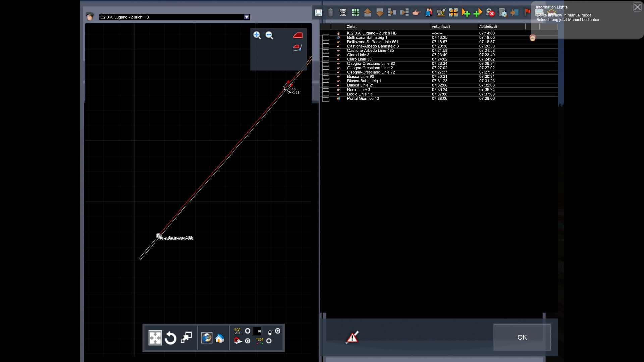Viewport: 644px width, 362px height.
Task: Expand the IC2 866 Lugano service dropdown
Action: 247,17
